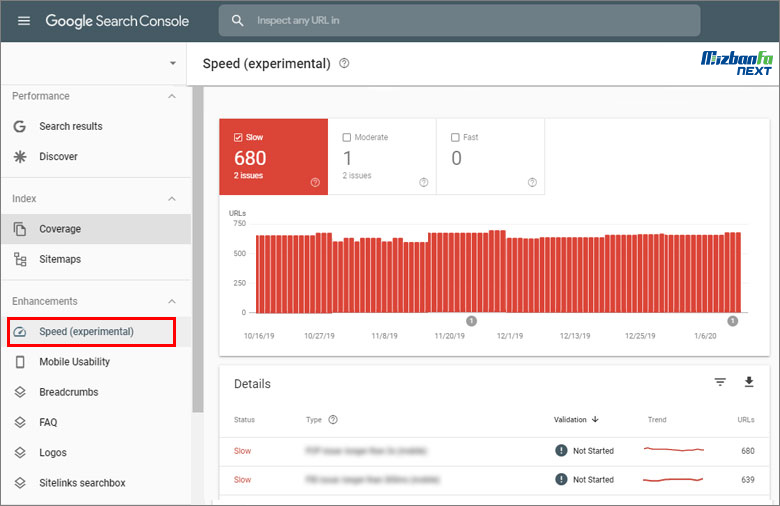This screenshot has width=780, height=506.
Task: Click chart annotation marker near 1/6/20
Action: pyautogui.click(x=733, y=321)
